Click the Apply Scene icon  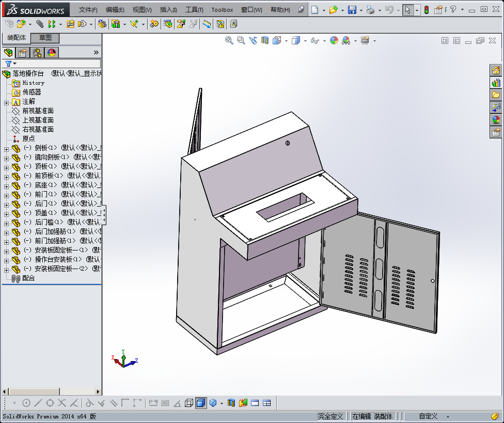[x=346, y=40]
